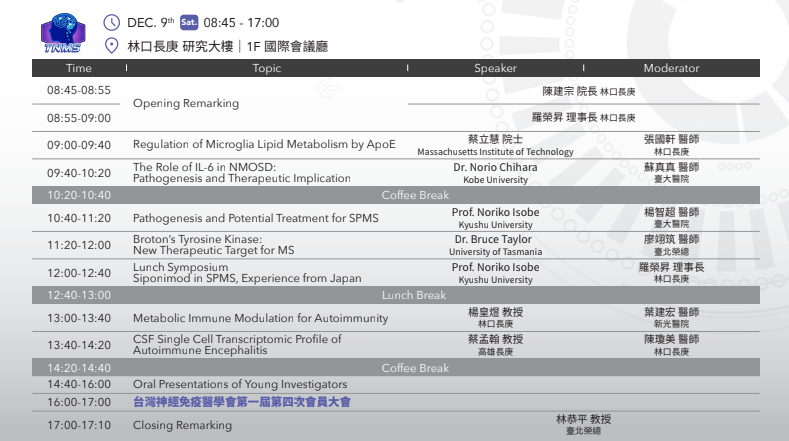Click moderator 張國軒 醫師
Image resolution: width=789 pixels, height=441 pixels.
[671, 139]
